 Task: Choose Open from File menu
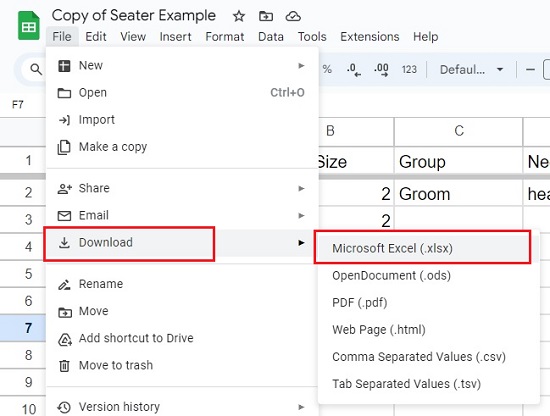[182, 93]
